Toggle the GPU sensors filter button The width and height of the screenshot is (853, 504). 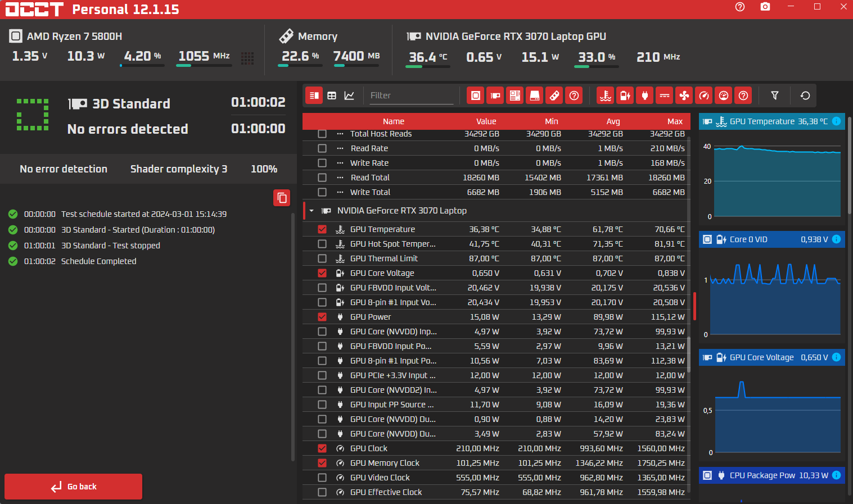tap(495, 96)
